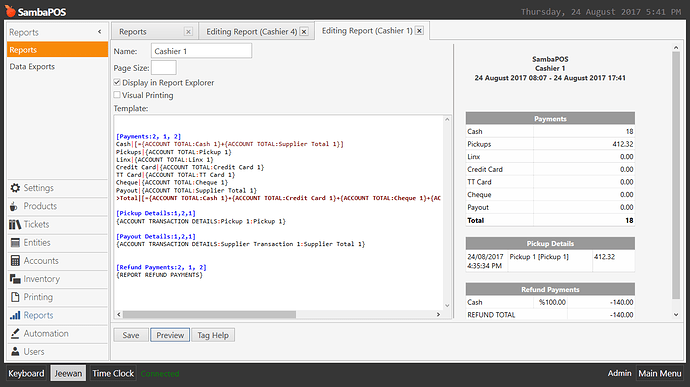Open the Users navigation section
This screenshot has height=387, width=690.
58,351
